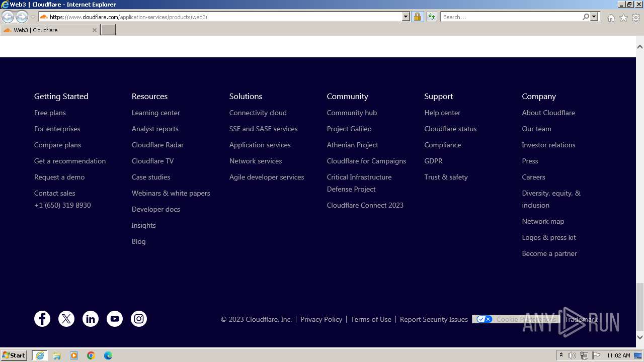The height and width of the screenshot is (362, 644).
Task: Open the recent pages dropdown arrow
Action: tap(33, 17)
